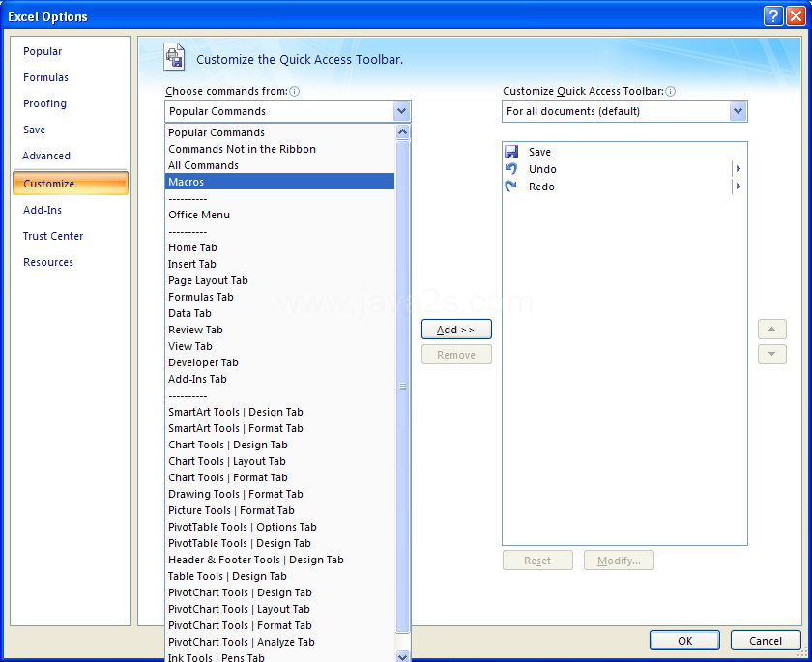This screenshot has height=662, width=812.
Task: Select SmartArt Tools | Design Tab
Action: (x=279, y=412)
